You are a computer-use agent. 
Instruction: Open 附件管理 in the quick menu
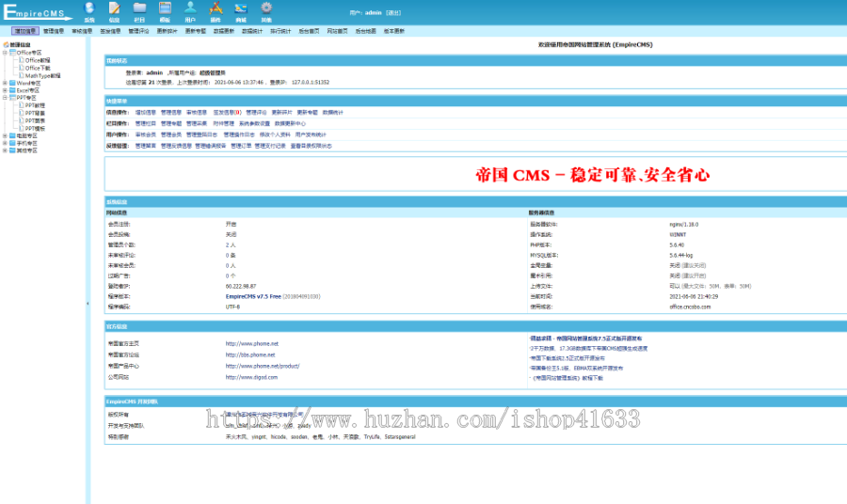click(x=224, y=123)
